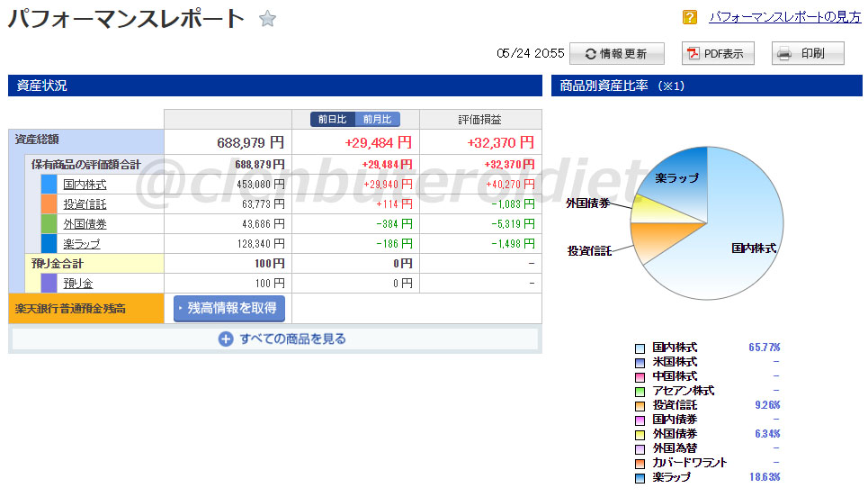Click the -1,498 円 楽ラップ loss
This screenshot has height=497, width=868.
[514, 244]
